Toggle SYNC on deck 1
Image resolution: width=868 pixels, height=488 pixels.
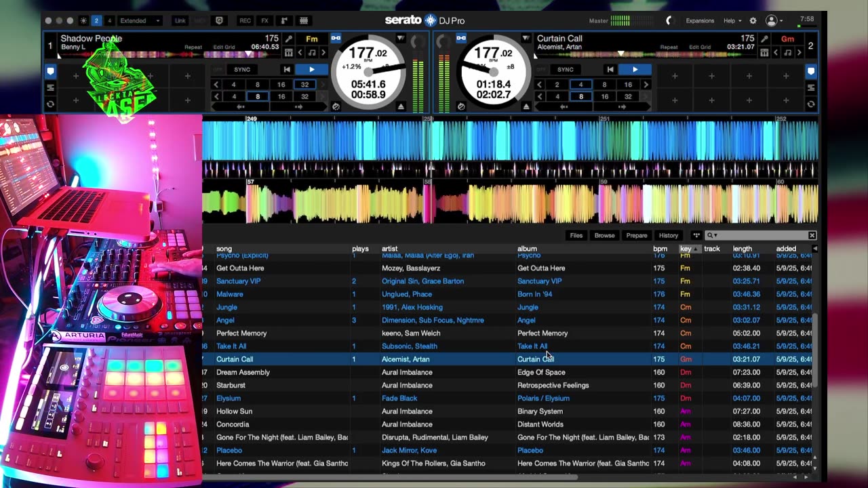[x=242, y=69]
